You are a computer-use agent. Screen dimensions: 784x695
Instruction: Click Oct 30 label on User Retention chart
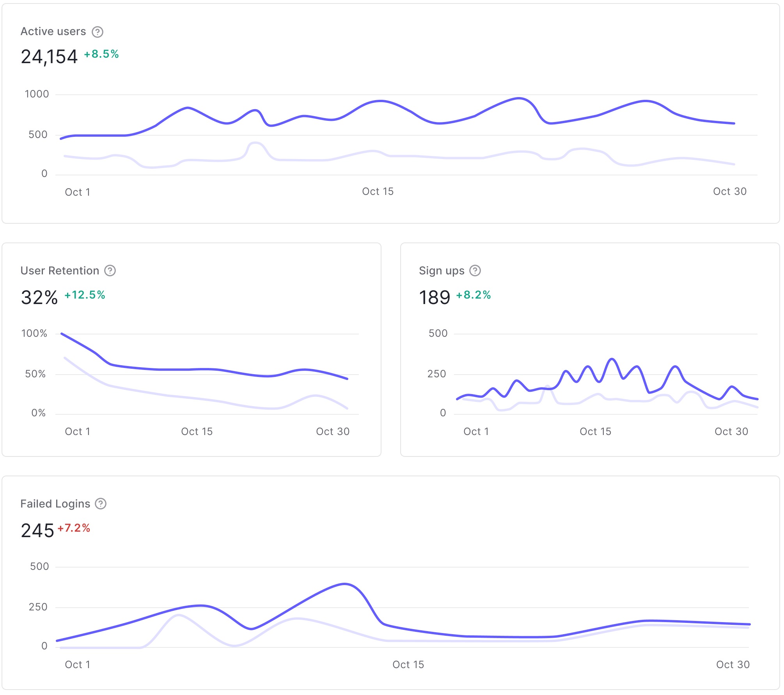pyautogui.click(x=332, y=432)
